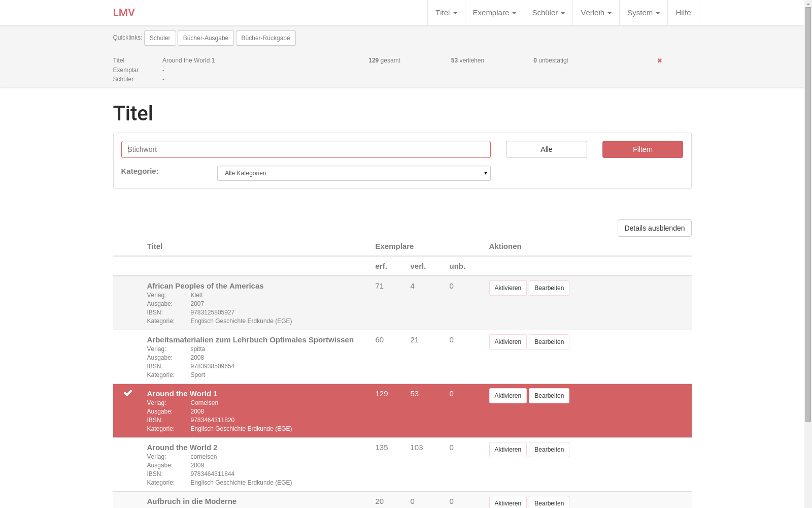Open the Verleih dropdown menu
This screenshot has width=812, height=508.
point(596,13)
